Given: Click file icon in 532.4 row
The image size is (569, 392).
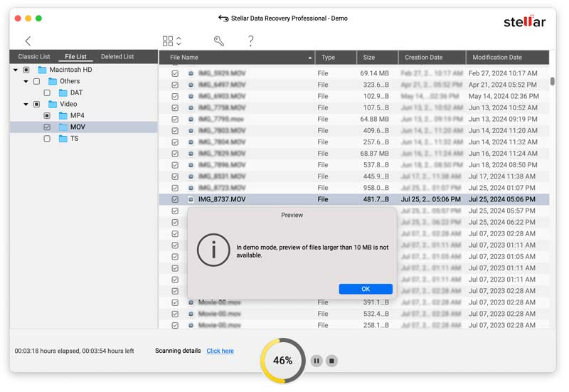Looking at the screenshot, I should [x=191, y=314].
